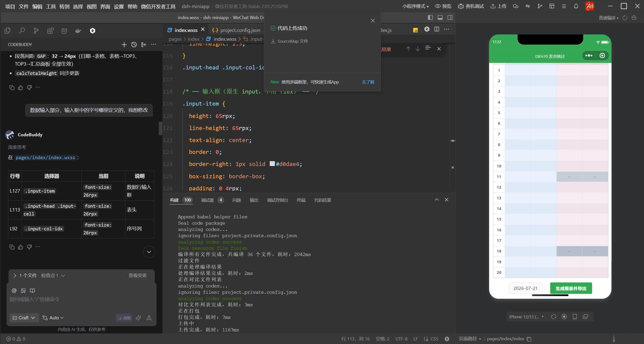Open the source control branch icon
This screenshot has height=344, width=644.
point(36,31)
